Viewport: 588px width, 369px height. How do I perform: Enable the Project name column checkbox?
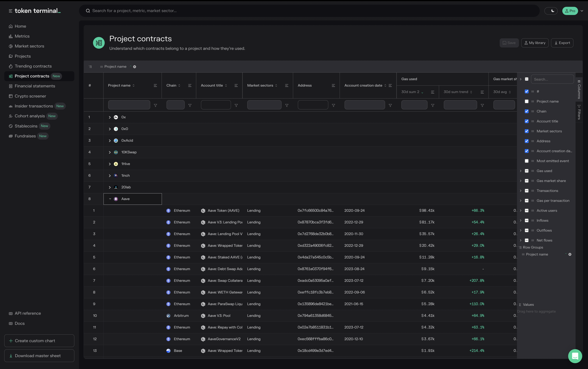click(527, 101)
